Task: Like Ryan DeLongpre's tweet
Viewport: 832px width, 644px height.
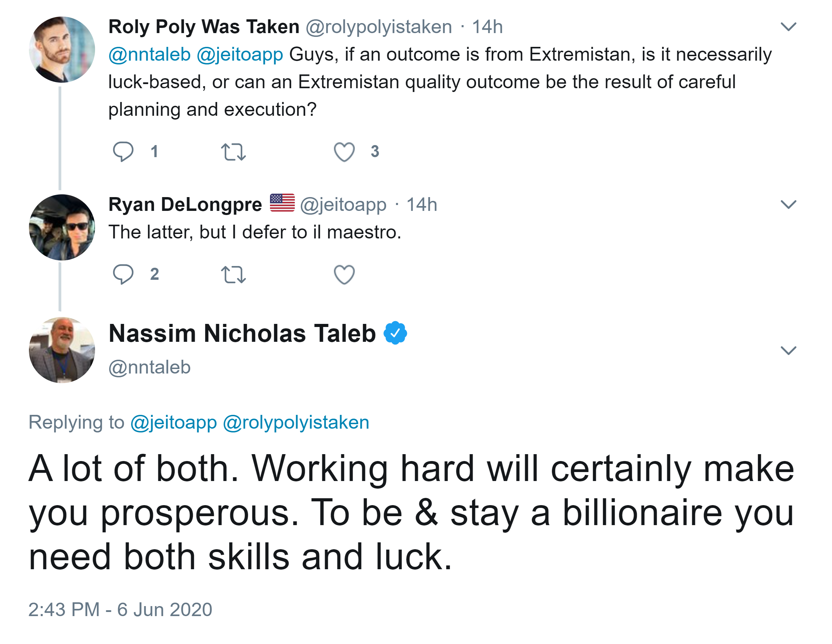Action: pyautogui.click(x=344, y=274)
